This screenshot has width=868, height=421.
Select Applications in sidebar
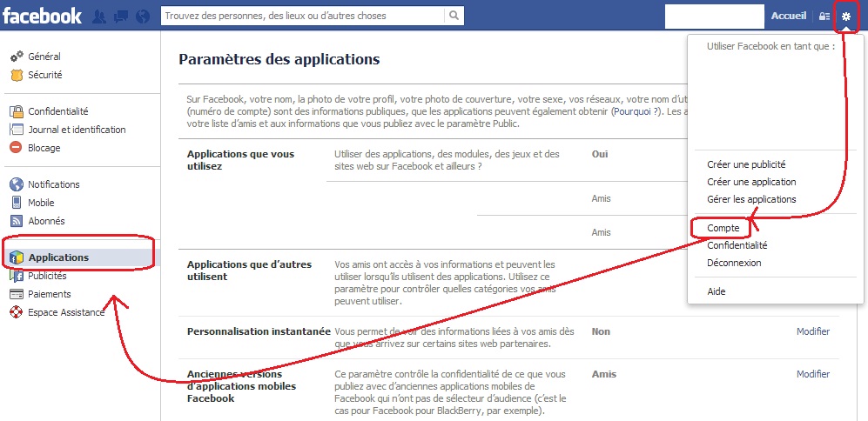click(58, 257)
